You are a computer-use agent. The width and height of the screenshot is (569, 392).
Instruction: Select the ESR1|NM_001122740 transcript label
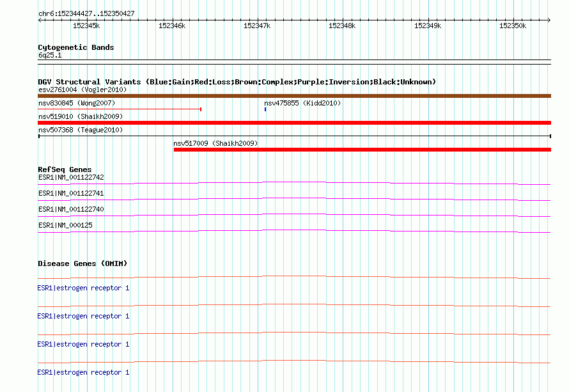[71, 209]
